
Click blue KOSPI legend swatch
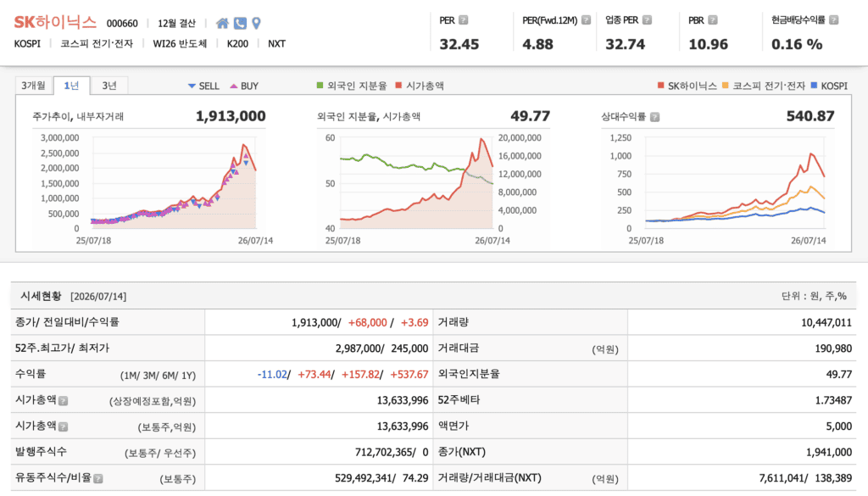(814, 86)
